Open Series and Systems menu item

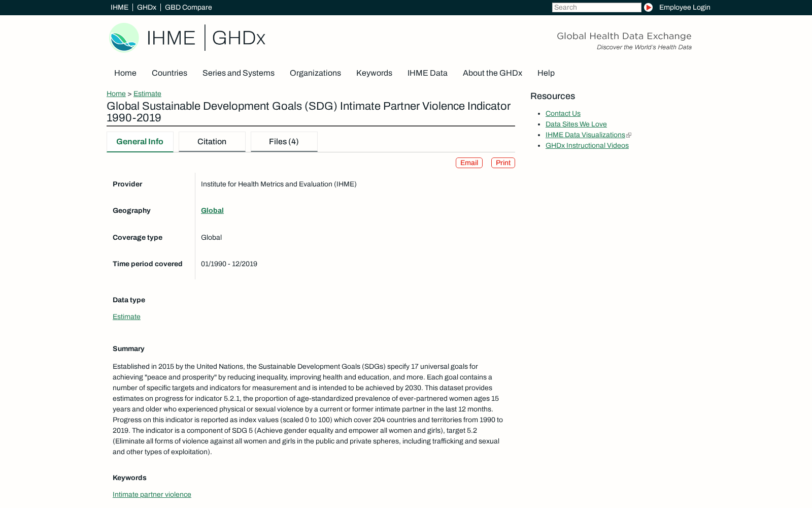(239, 73)
